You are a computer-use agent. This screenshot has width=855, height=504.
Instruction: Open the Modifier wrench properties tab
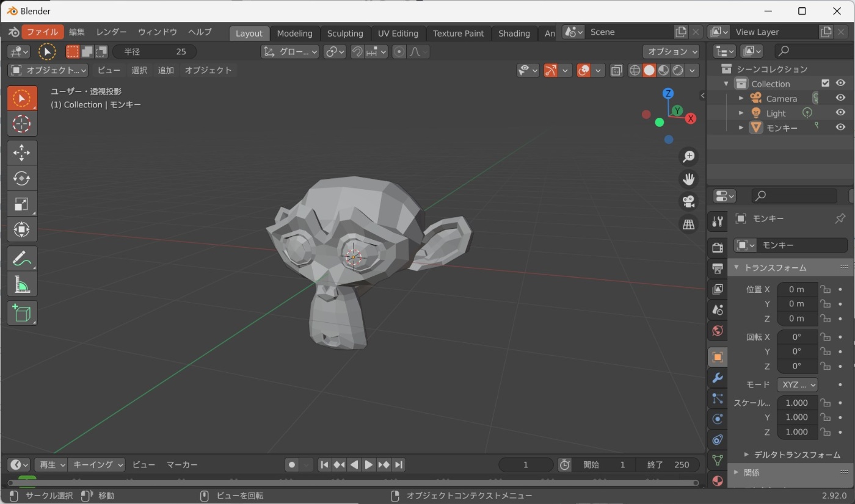718,378
